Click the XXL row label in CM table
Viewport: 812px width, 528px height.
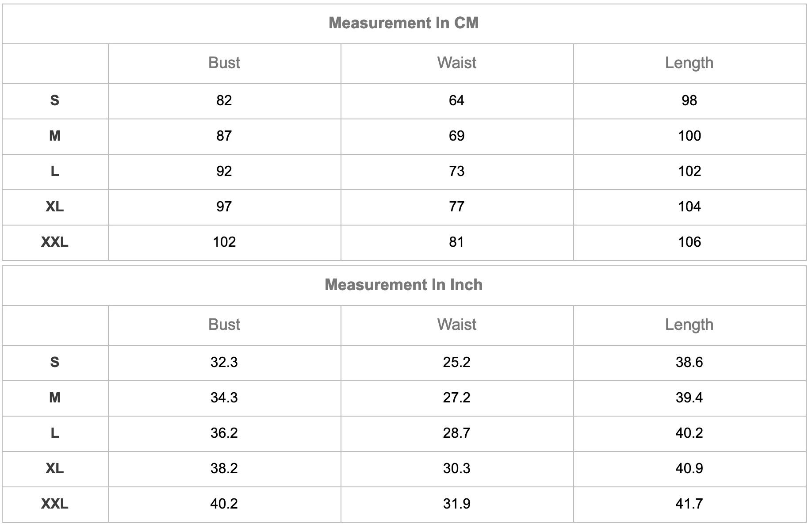click(55, 242)
